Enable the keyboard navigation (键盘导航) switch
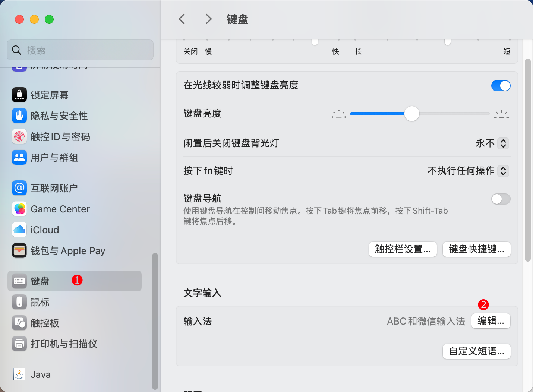The image size is (533, 392). 501,199
